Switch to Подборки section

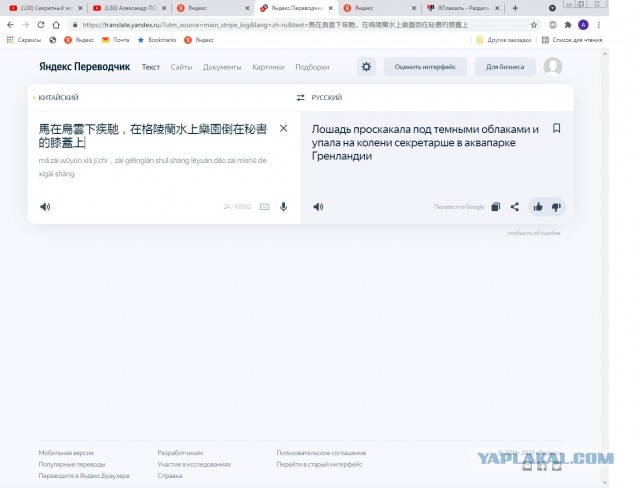(x=312, y=67)
